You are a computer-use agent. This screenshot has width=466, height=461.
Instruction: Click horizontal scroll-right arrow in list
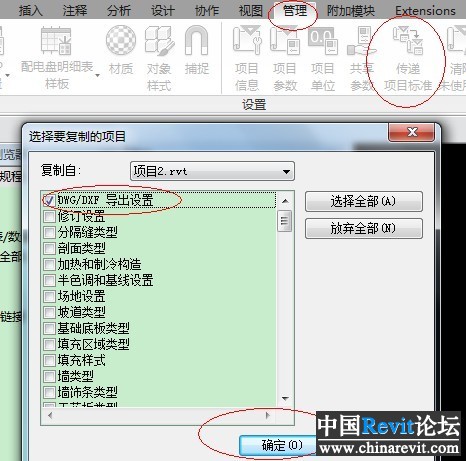click(268, 415)
